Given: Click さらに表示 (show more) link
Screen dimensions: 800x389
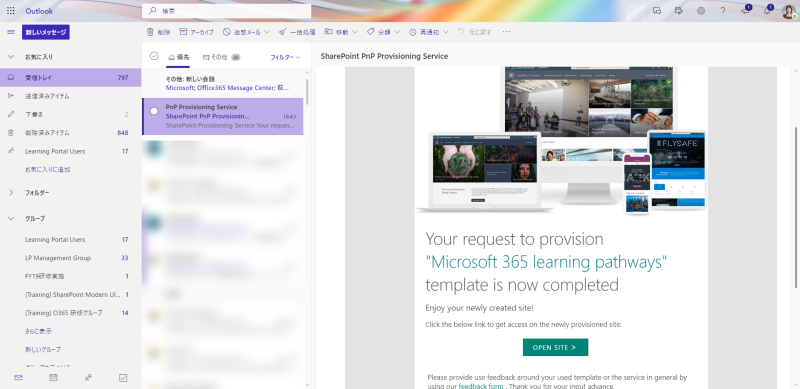Looking at the screenshot, I should [38, 331].
